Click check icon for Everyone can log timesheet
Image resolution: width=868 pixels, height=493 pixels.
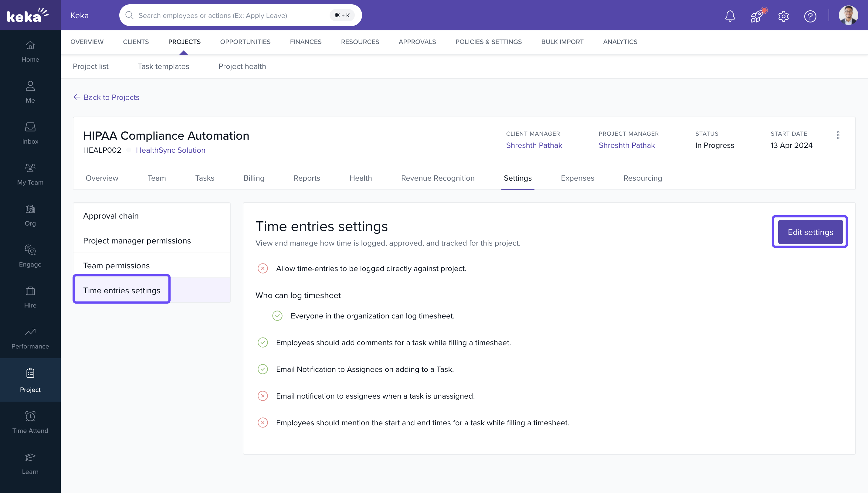point(277,316)
